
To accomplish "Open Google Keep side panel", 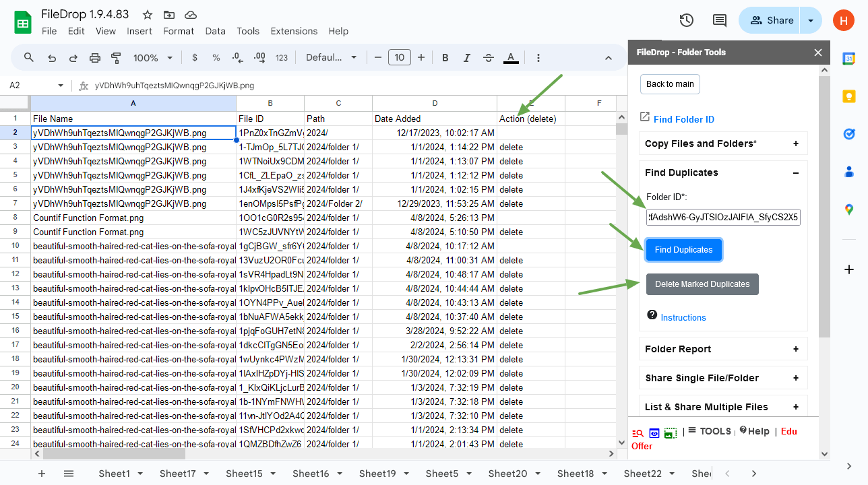I will (x=849, y=96).
